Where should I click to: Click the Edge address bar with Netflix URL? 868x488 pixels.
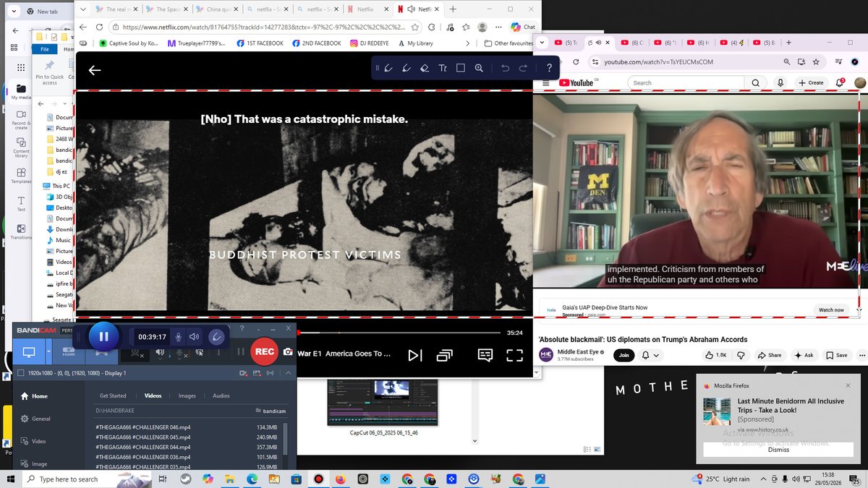pyautogui.click(x=265, y=27)
